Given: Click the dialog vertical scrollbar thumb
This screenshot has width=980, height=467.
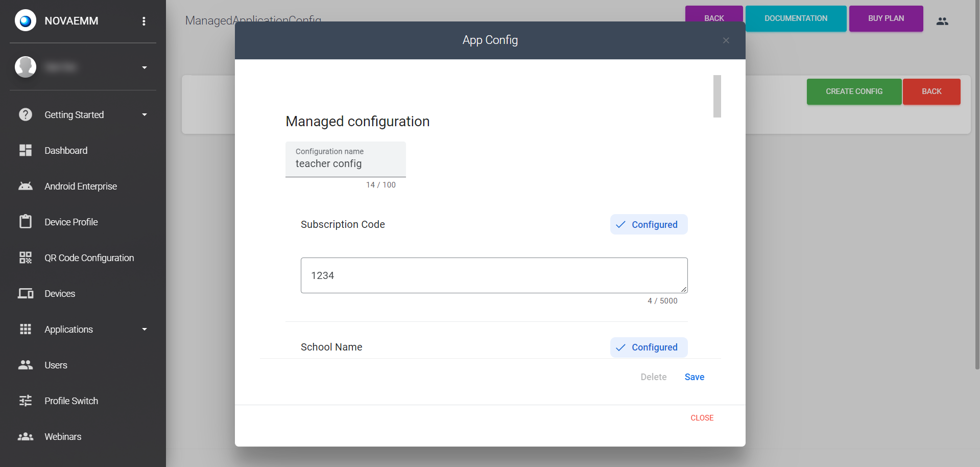Looking at the screenshot, I should 717,96.
